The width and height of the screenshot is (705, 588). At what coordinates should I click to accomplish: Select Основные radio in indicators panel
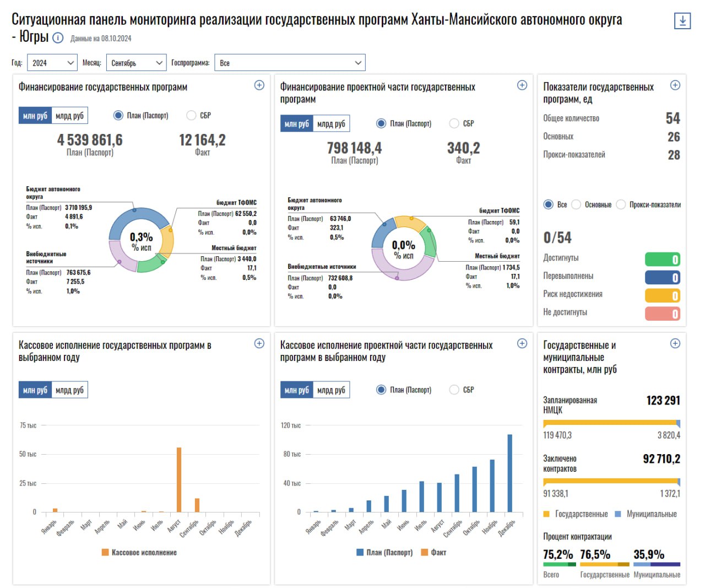(576, 204)
